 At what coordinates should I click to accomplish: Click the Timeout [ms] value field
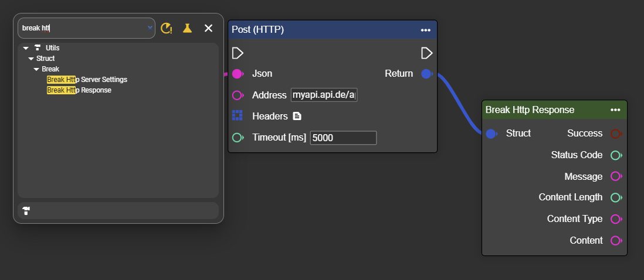[343, 138]
